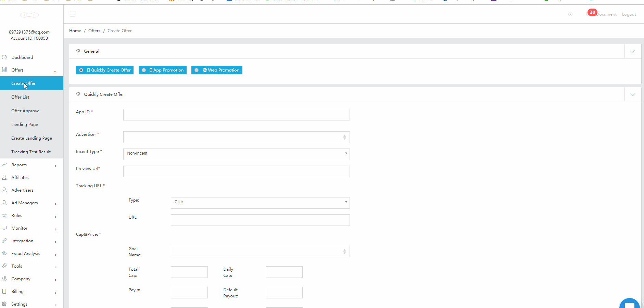Click the Fraud Analysis eye icon
Viewport: 644px width, 308px height.
[x=4, y=253]
